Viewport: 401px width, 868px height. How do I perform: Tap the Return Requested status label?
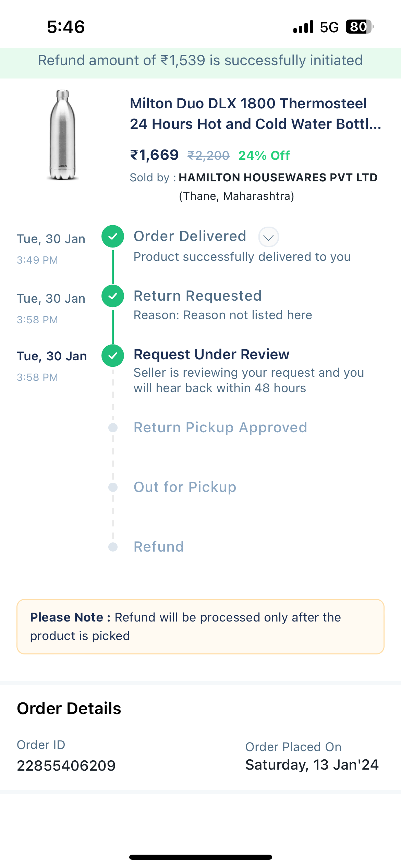coord(197,296)
